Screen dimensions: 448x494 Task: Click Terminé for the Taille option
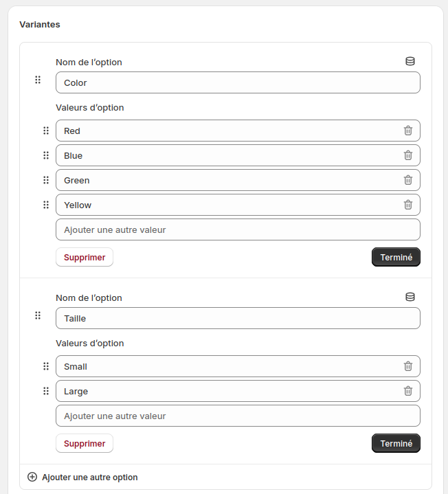point(396,443)
